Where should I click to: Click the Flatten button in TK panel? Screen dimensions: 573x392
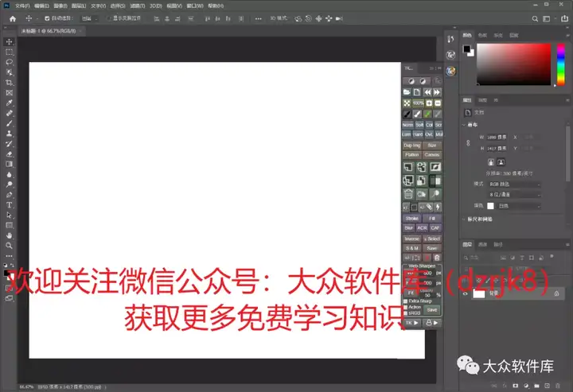pyautogui.click(x=412, y=155)
